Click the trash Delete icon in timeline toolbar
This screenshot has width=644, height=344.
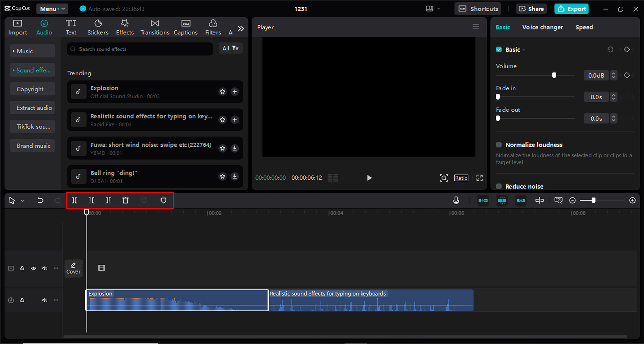pos(126,200)
